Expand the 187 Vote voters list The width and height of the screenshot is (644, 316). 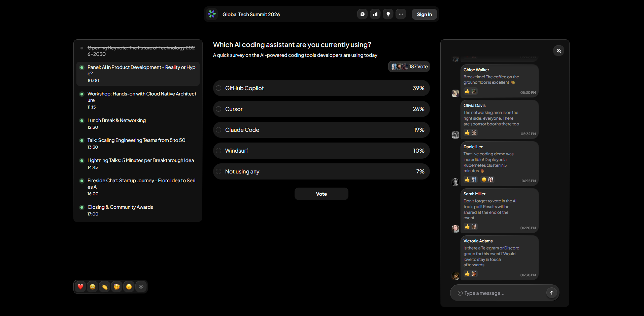point(409,67)
